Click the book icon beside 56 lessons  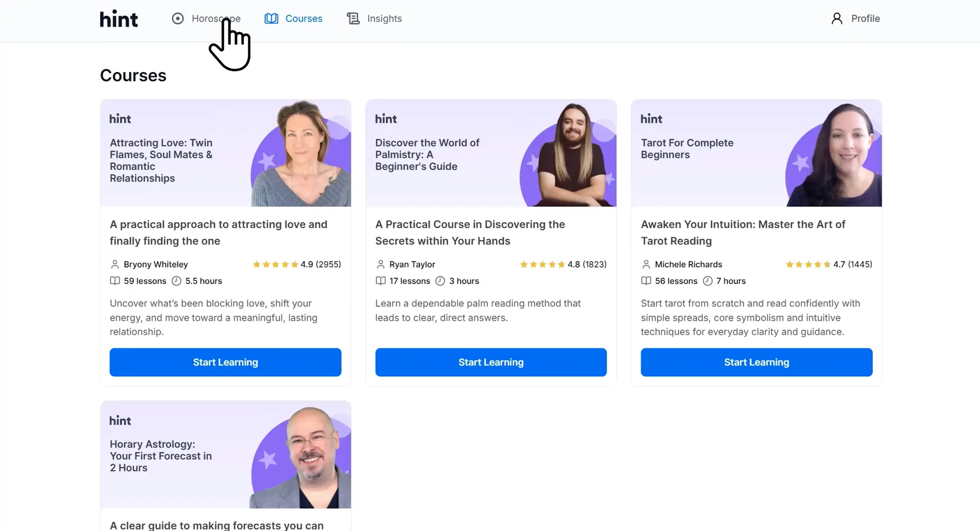pos(646,281)
